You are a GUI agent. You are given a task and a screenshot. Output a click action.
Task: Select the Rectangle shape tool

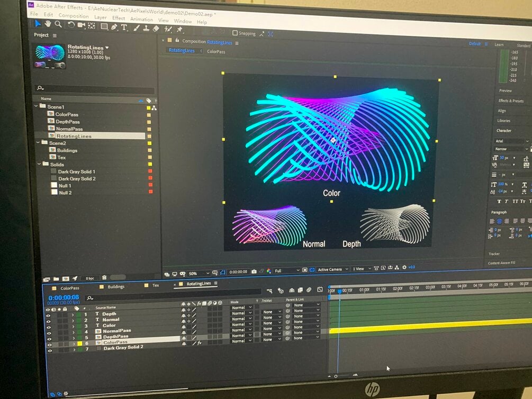(x=104, y=26)
